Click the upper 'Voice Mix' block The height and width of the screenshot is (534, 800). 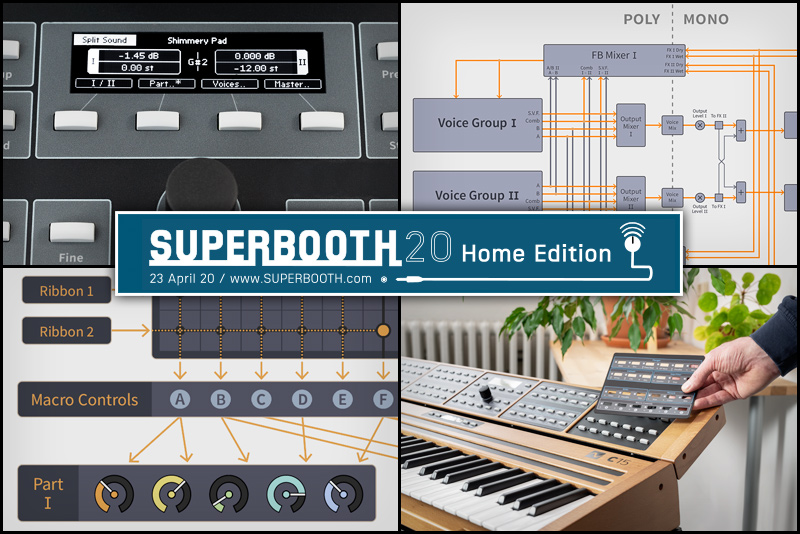[672, 124]
